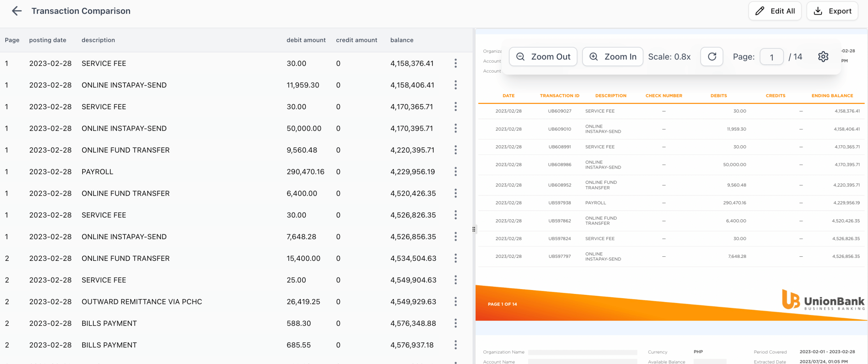Click the Export button
Screen dimensions: 868x364
(832, 11)
